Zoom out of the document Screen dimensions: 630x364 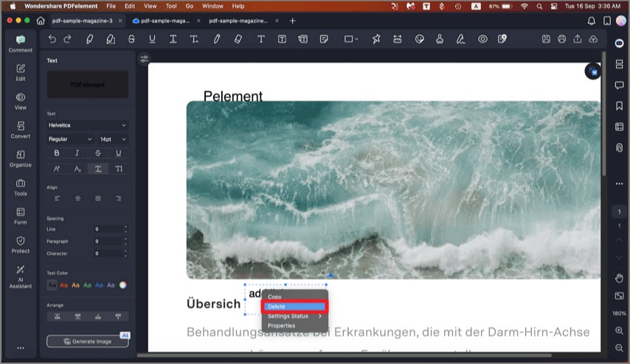[619, 348]
